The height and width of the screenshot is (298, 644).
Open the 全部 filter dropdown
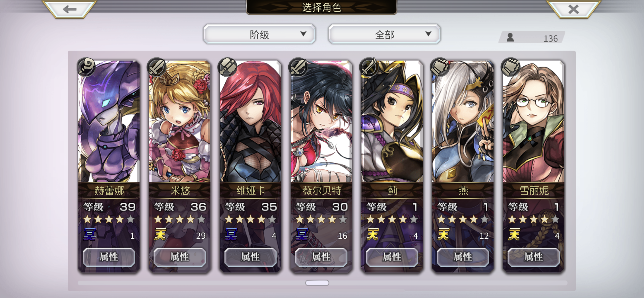(x=384, y=34)
